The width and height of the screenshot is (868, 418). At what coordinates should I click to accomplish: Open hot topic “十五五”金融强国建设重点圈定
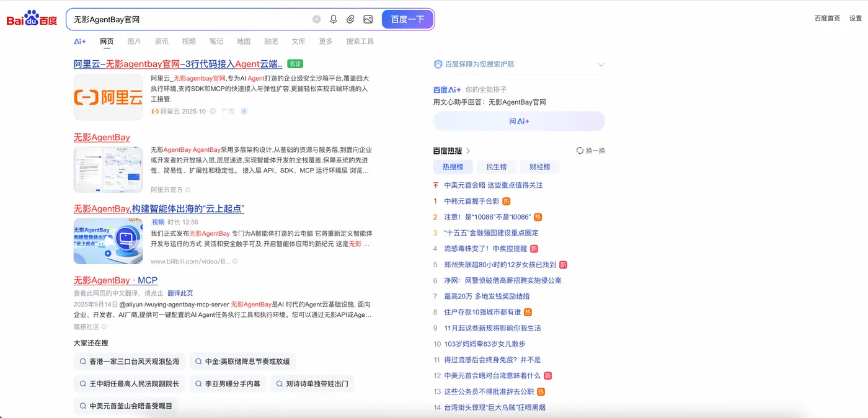[x=492, y=233]
